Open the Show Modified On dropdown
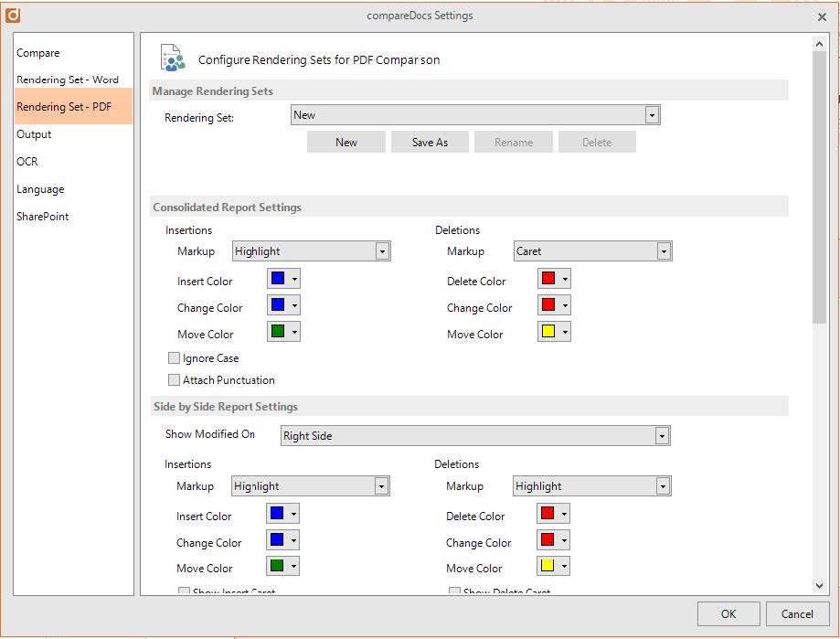The image size is (840, 639). (x=475, y=436)
